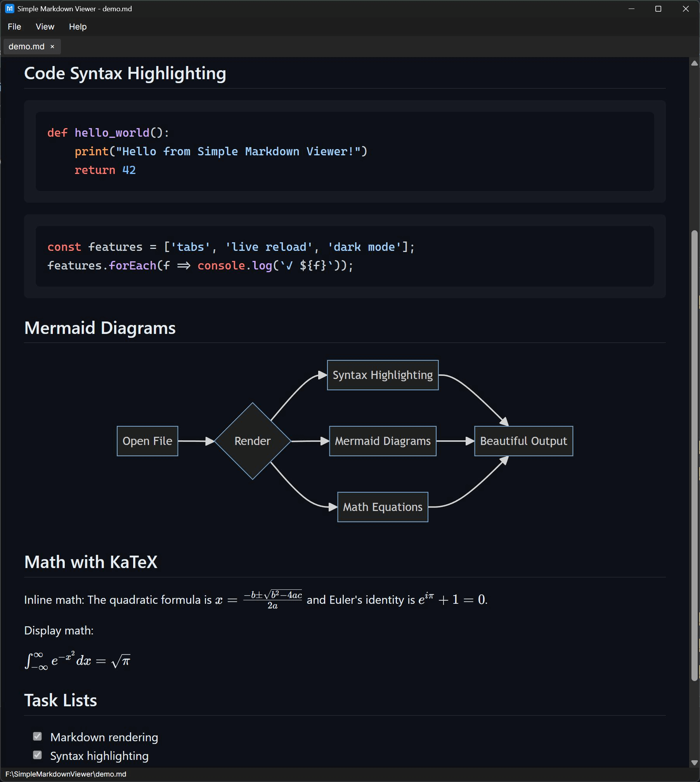Click Euler's identity equation
700x782 pixels.
452,599
